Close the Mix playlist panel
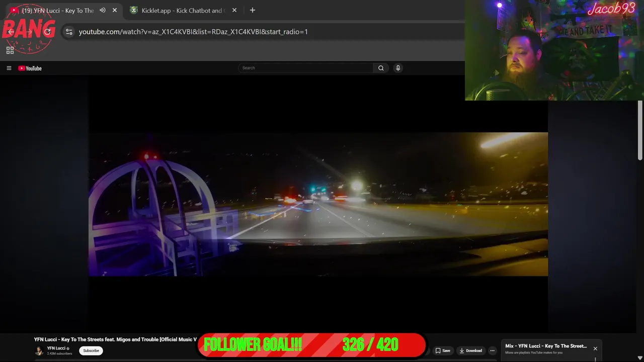The height and width of the screenshot is (362, 644). [x=595, y=348]
